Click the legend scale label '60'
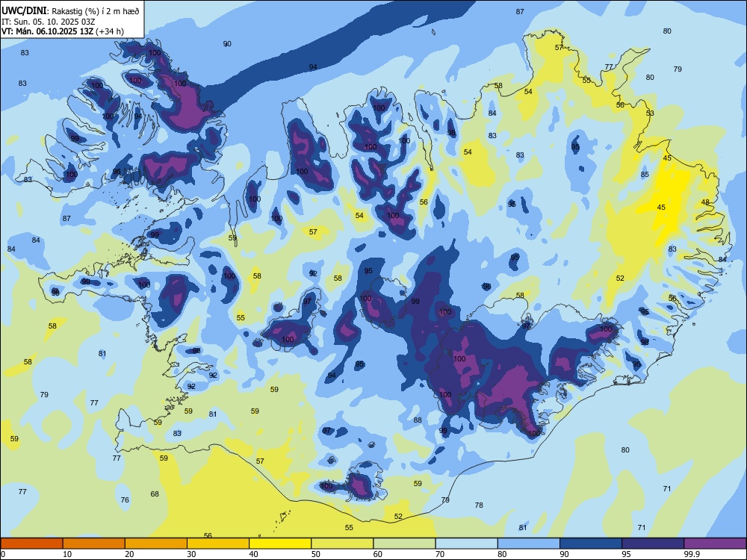747x560 pixels. pos(378,554)
